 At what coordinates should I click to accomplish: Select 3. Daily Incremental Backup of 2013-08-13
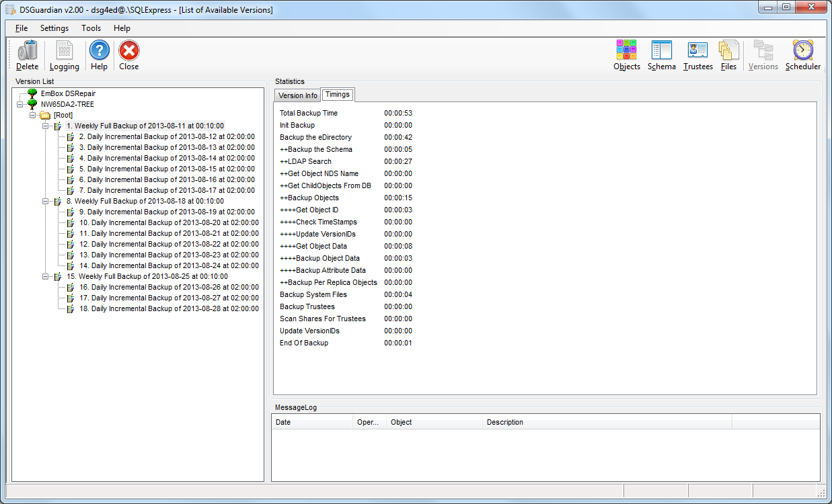pyautogui.click(x=167, y=147)
